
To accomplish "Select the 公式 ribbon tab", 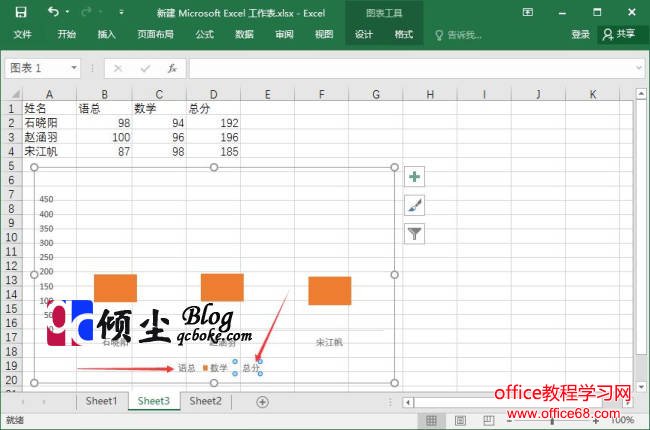I will (204, 34).
